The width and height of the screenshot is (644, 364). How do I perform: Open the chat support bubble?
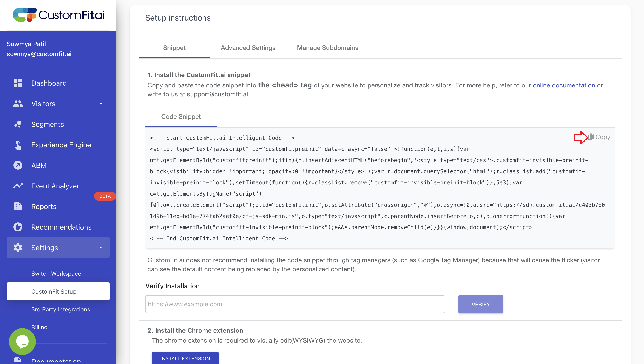[x=22, y=341]
